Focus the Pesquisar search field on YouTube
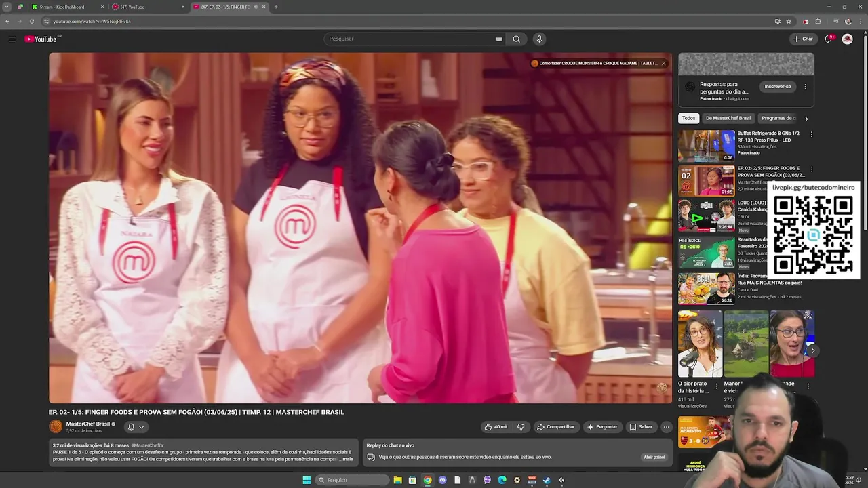868x488 pixels. pyautogui.click(x=410, y=39)
